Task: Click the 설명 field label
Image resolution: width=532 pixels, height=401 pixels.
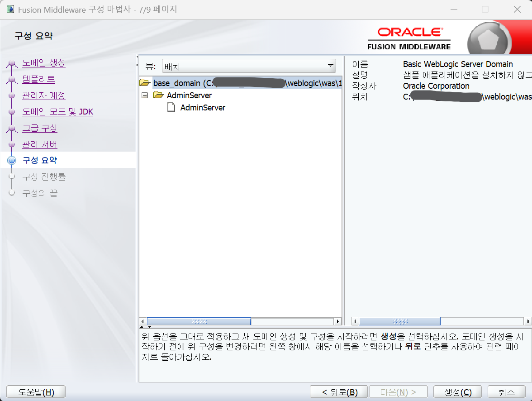Action: click(360, 75)
